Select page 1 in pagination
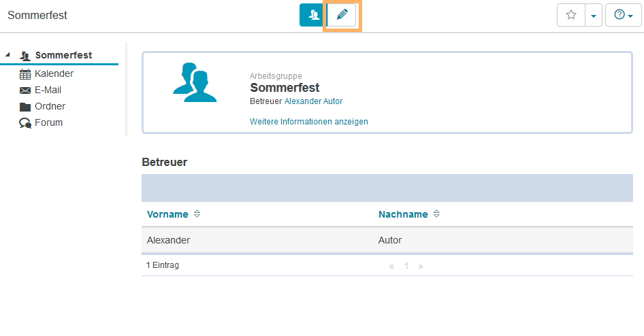 [406, 266]
